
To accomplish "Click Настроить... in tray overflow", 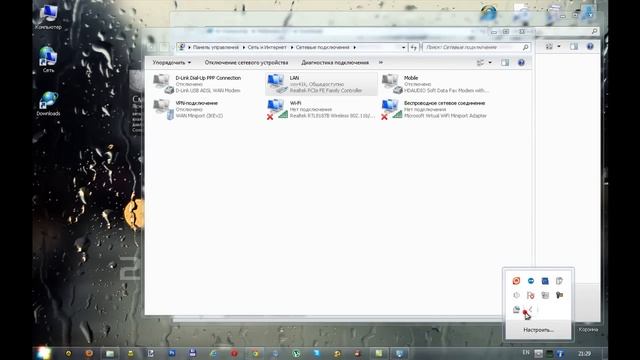I will (538, 329).
